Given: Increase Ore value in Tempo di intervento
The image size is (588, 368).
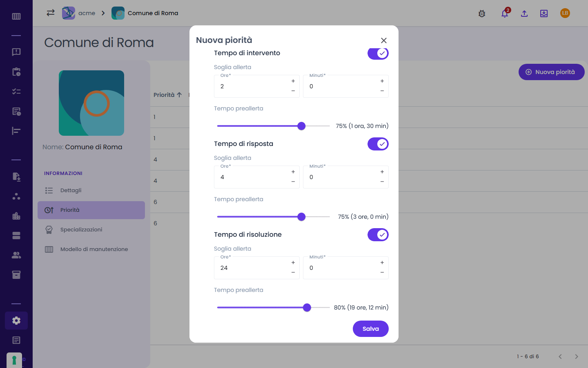Looking at the screenshot, I should (x=293, y=81).
